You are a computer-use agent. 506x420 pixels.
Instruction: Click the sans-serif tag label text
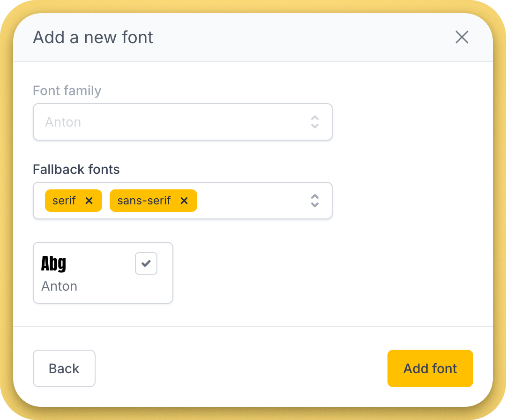[x=144, y=201]
